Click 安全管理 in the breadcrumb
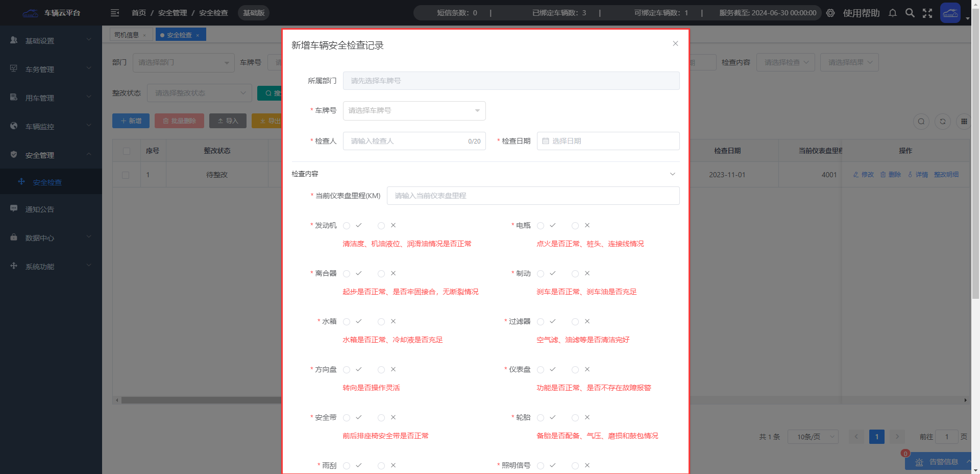The image size is (980, 474). (x=173, y=13)
